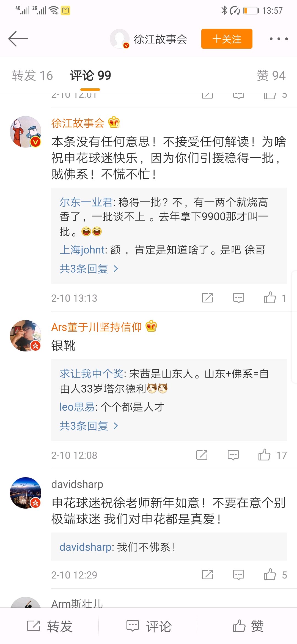Repost the comment posted at 2-10 13:13
This screenshot has width=297, height=644.
207,298
